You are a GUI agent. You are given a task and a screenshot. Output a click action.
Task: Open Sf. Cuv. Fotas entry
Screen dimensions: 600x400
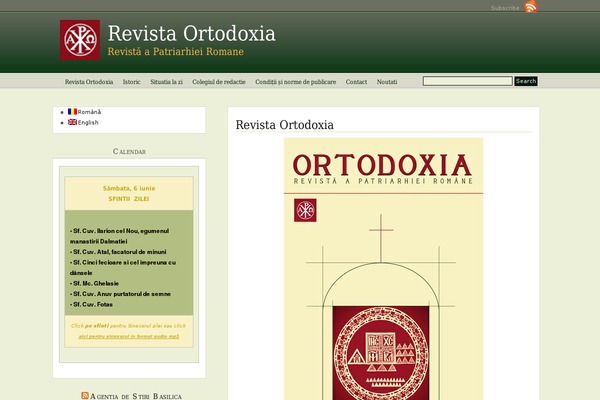(91, 304)
